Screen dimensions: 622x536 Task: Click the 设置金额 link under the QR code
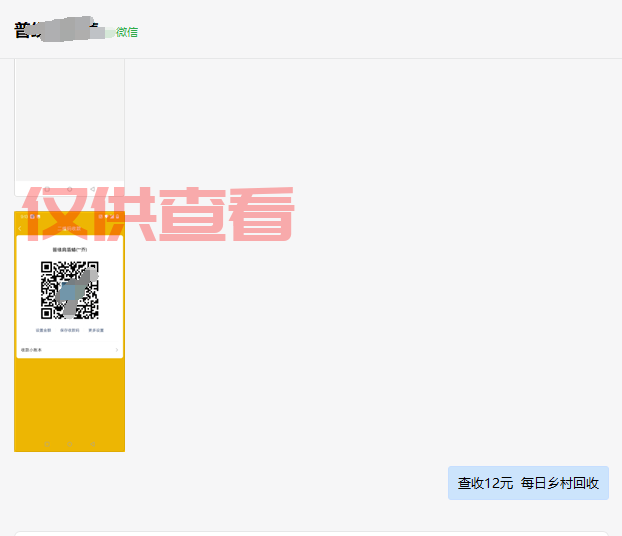[x=43, y=330]
